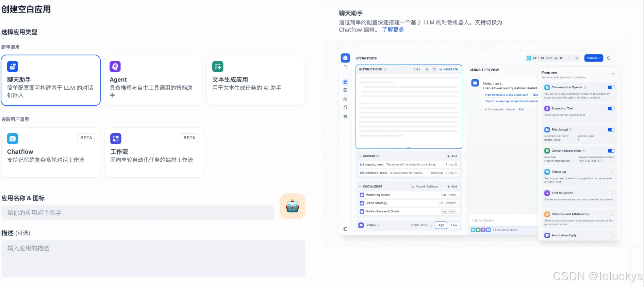644x287 pixels.
Task: Select High vision resolution option
Action: (441, 225)
